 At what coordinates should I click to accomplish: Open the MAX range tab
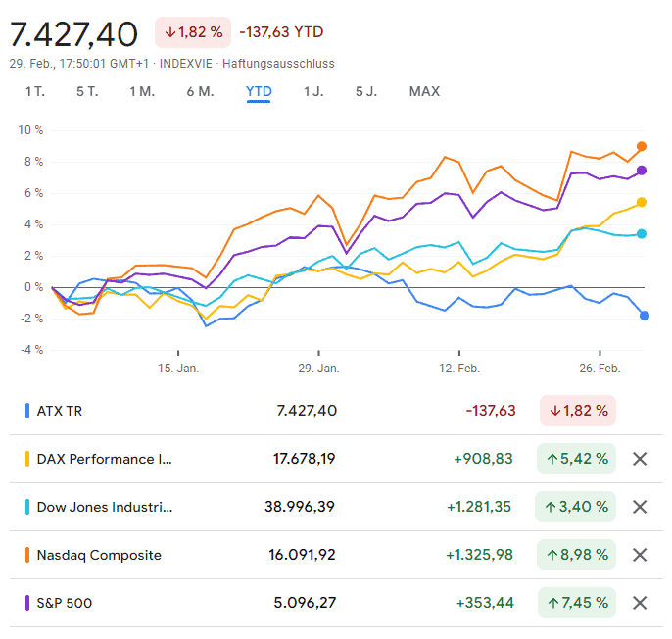[424, 91]
